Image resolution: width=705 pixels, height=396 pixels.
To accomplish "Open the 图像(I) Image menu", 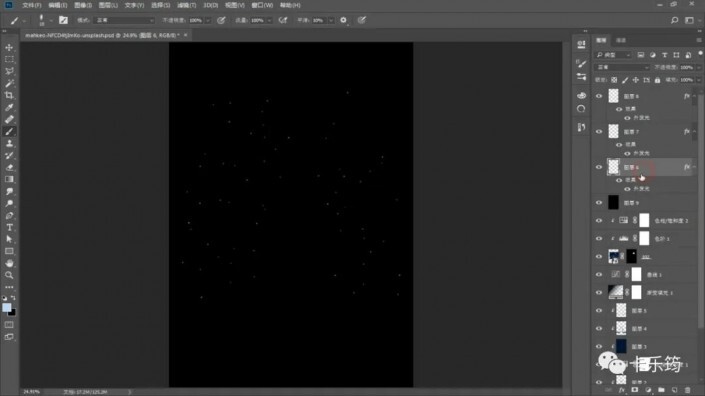I will (83, 5).
